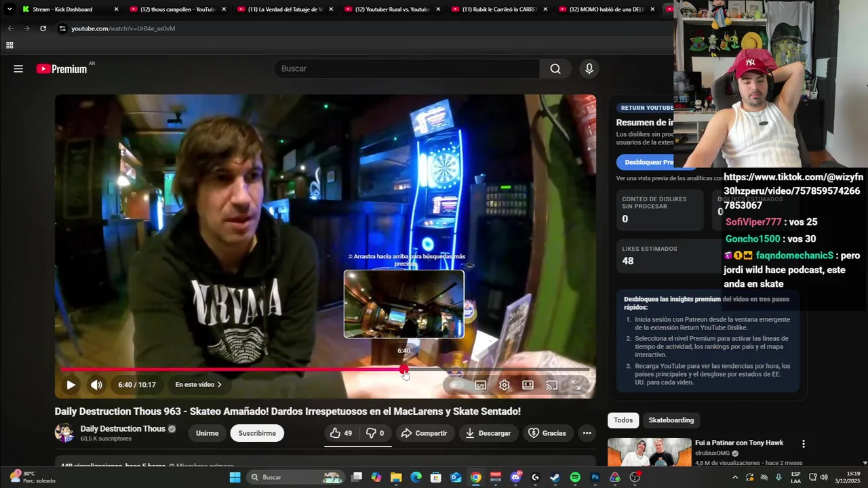Open the Daily Destruction Thous channel avatar
This screenshot has width=868, height=488.
click(x=64, y=432)
